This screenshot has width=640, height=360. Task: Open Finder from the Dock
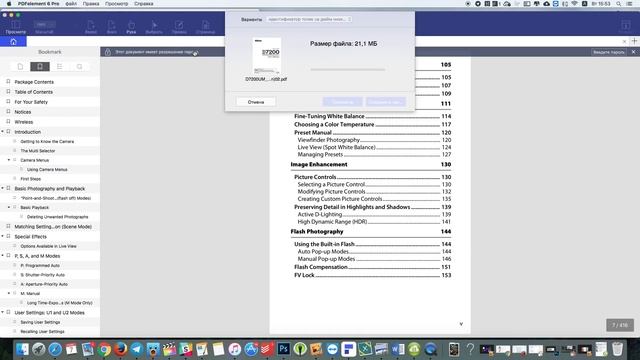point(22,349)
